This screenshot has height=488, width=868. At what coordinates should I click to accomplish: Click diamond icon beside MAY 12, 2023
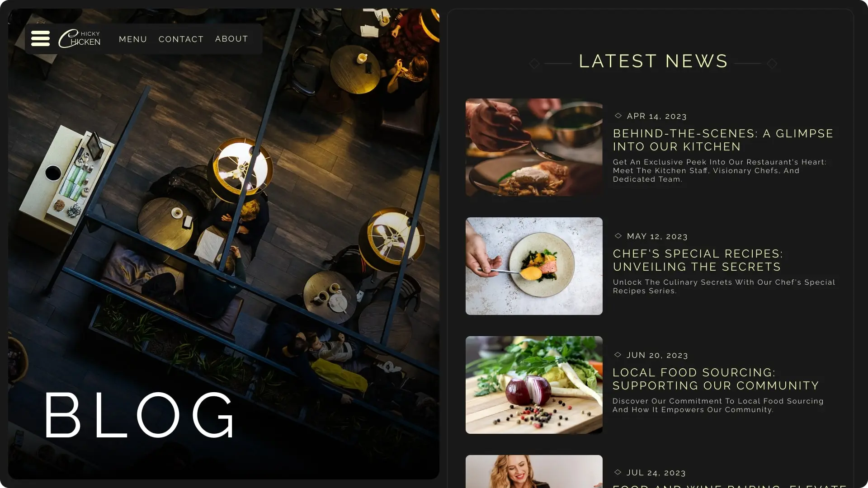point(618,236)
